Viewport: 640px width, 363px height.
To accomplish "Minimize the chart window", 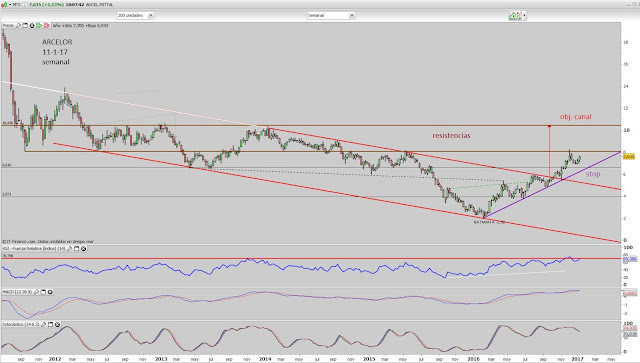I will click(629, 4).
